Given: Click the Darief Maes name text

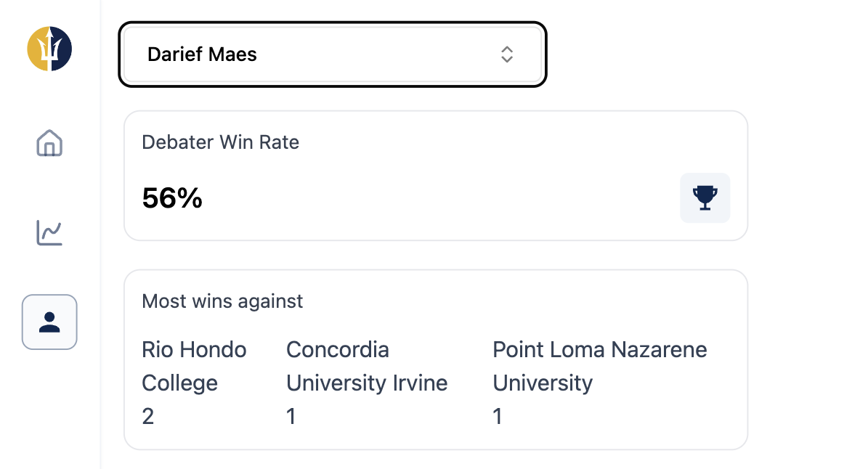Looking at the screenshot, I should [x=202, y=54].
